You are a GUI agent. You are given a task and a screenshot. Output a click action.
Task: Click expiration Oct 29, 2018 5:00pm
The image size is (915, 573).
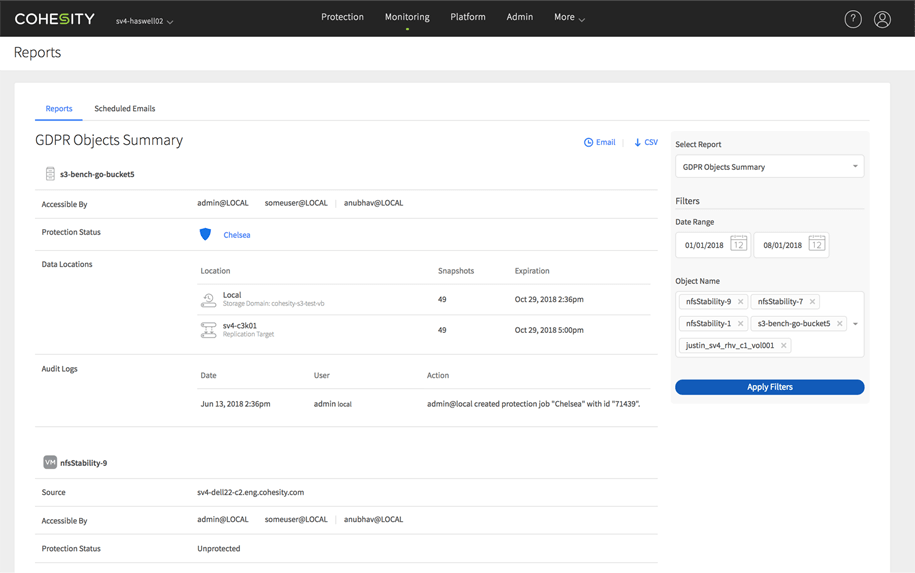coord(549,330)
